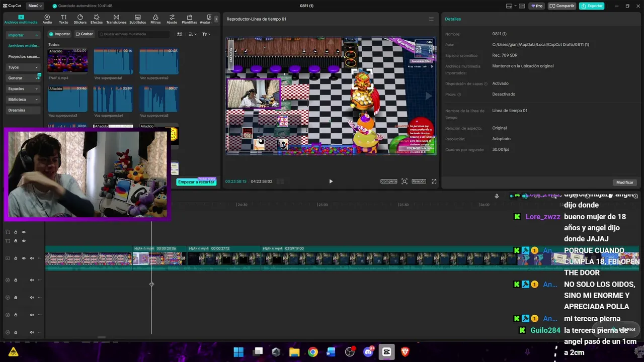Viewport: 644px width, 362px height.
Task: Open Discord from taskbar
Action: tap(368, 352)
